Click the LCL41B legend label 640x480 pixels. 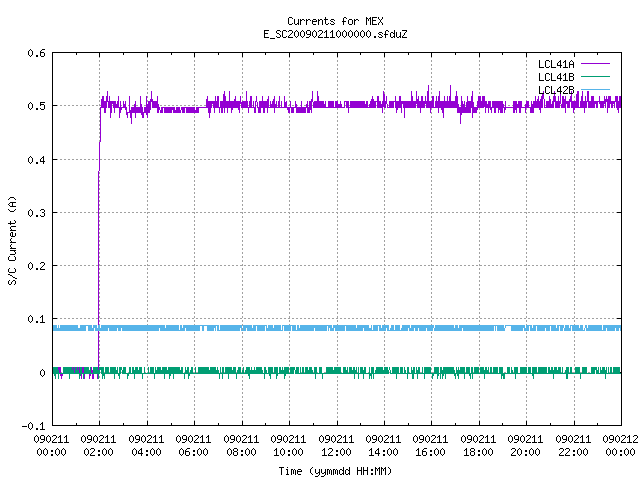click(556, 77)
